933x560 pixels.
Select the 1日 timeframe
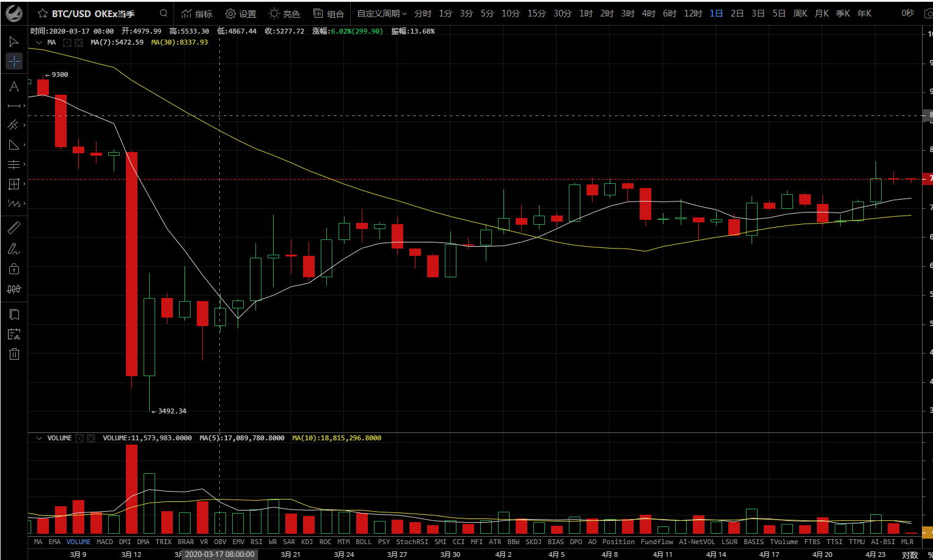[716, 13]
